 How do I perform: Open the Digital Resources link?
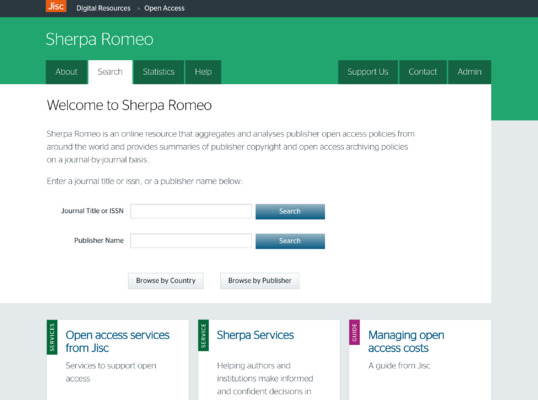click(103, 8)
